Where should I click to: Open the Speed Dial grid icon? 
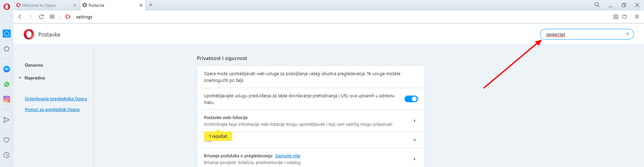[52, 17]
